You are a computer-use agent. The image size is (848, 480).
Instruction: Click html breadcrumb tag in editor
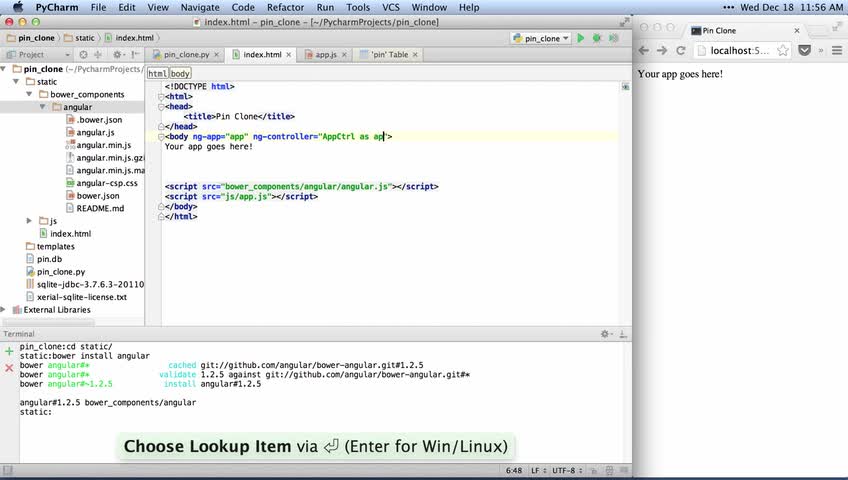(157, 74)
